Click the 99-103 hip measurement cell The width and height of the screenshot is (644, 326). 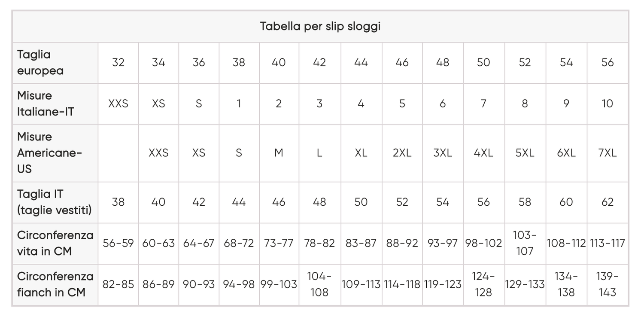pyautogui.click(x=279, y=284)
